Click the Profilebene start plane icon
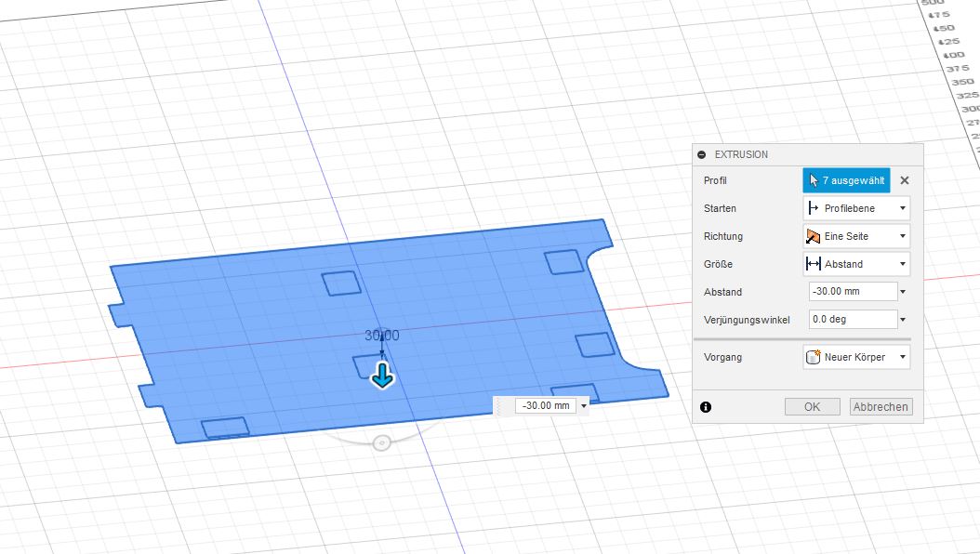Screen dimensions: 980x554 tap(814, 208)
